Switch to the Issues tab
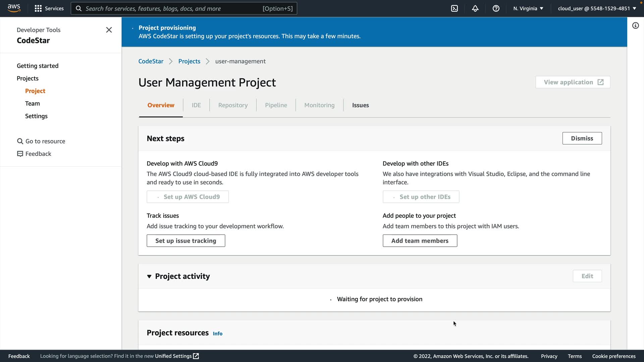The height and width of the screenshot is (362, 644). (360, 105)
